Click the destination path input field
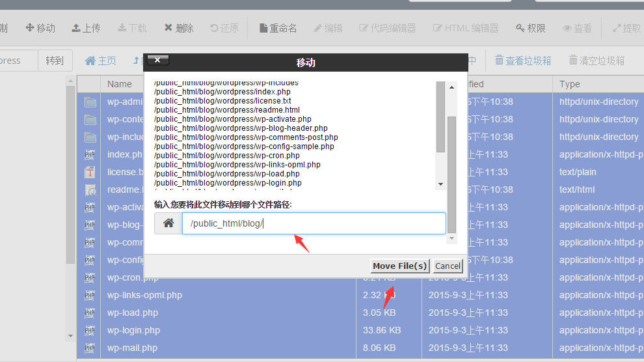This screenshot has height=362, width=644. (x=314, y=223)
